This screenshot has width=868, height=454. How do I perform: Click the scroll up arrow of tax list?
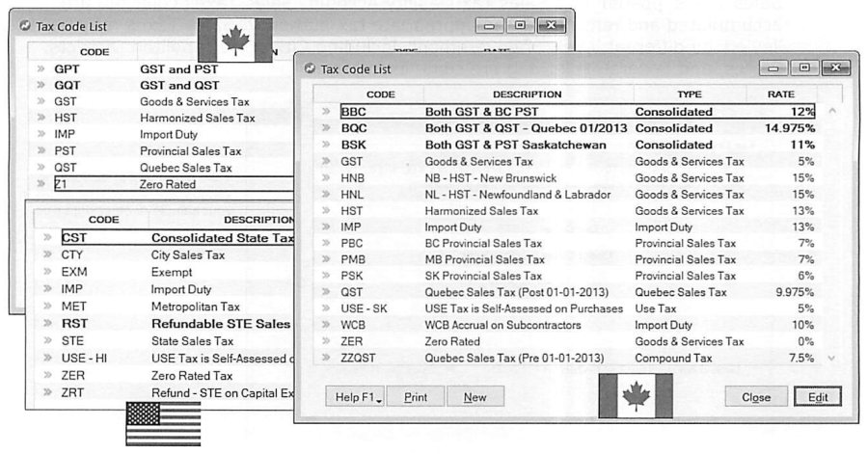point(831,111)
